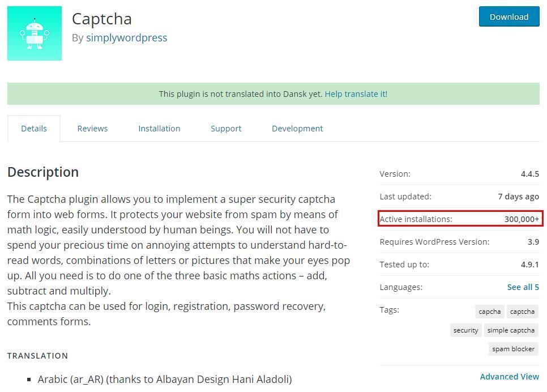Click the Active installations row
This screenshot has width=547, height=392.
[x=460, y=219]
